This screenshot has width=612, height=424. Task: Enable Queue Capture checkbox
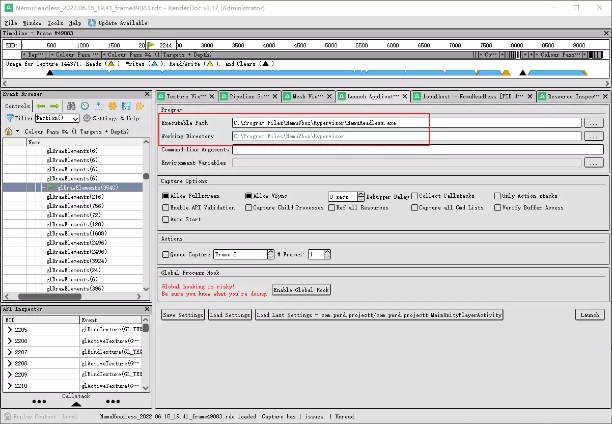click(x=165, y=255)
